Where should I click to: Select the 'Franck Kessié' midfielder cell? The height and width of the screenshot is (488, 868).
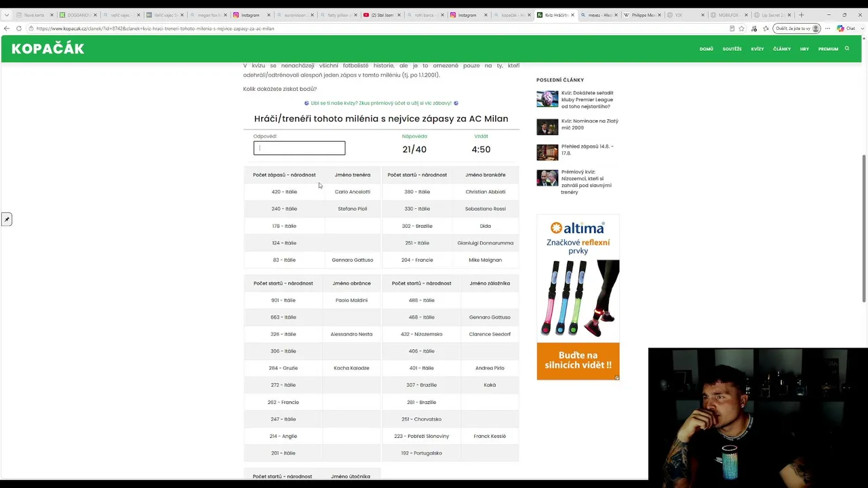pos(490,436)
